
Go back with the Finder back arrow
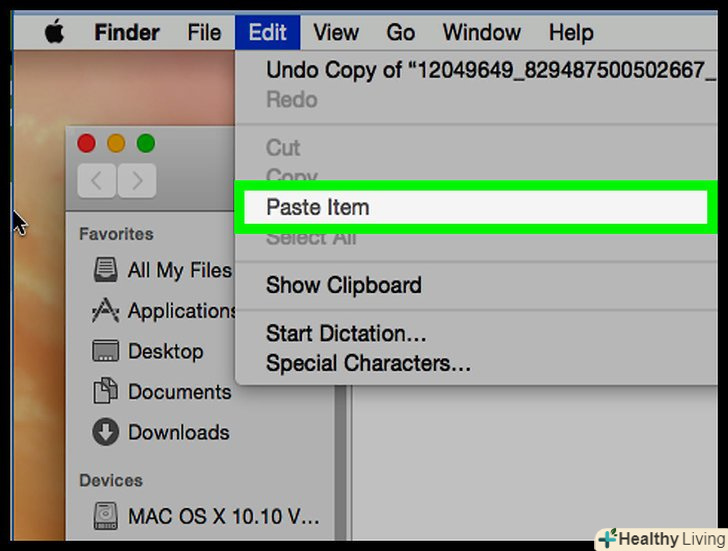97,181
